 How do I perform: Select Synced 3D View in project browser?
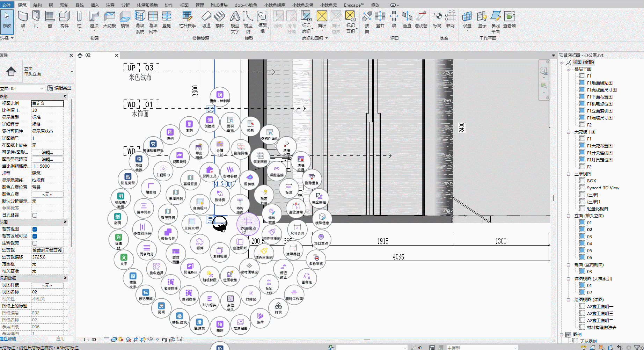[603, 188]
